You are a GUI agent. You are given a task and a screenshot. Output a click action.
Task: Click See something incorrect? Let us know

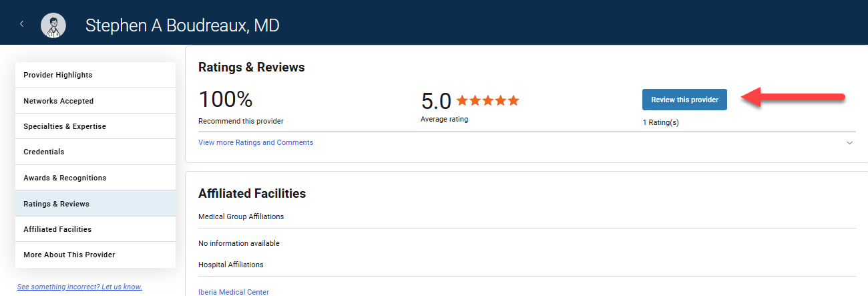point(79,287)
